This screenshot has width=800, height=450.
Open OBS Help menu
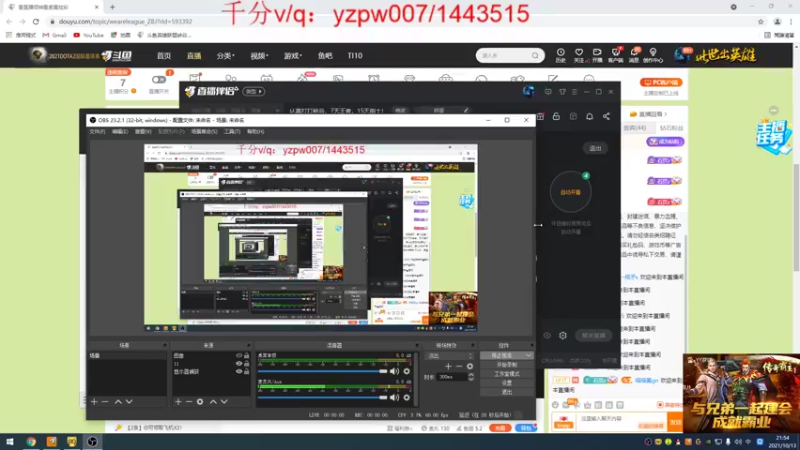256,132
